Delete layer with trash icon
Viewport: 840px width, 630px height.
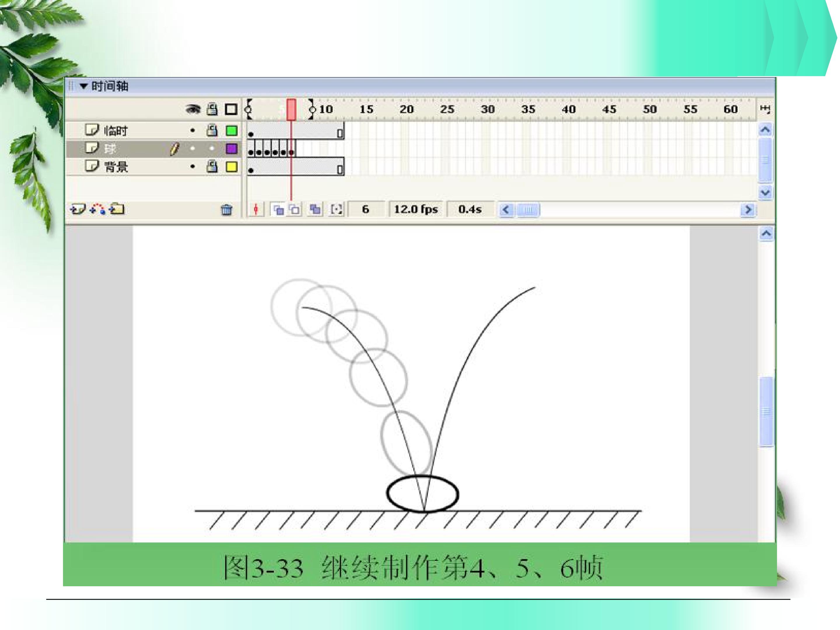click(x=227, y=210)
